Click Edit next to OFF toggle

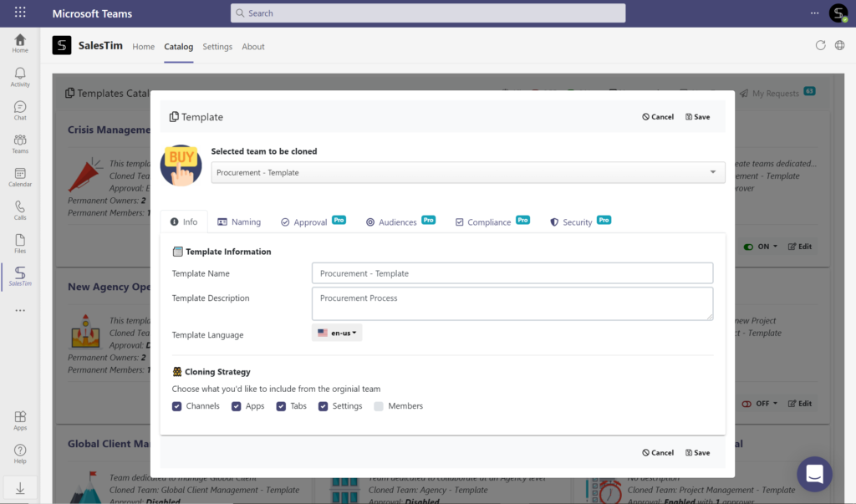point(800,404)
